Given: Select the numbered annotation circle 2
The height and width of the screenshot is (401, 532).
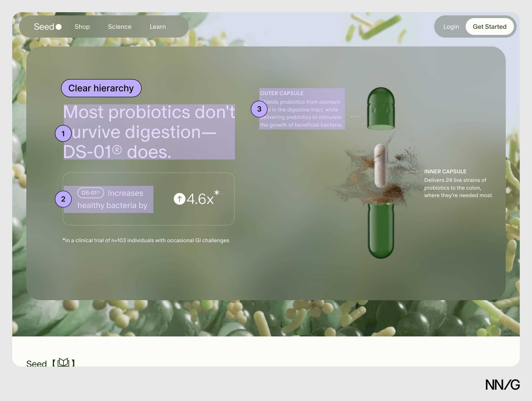Looking at the screenshot, I should coord(63,199).
